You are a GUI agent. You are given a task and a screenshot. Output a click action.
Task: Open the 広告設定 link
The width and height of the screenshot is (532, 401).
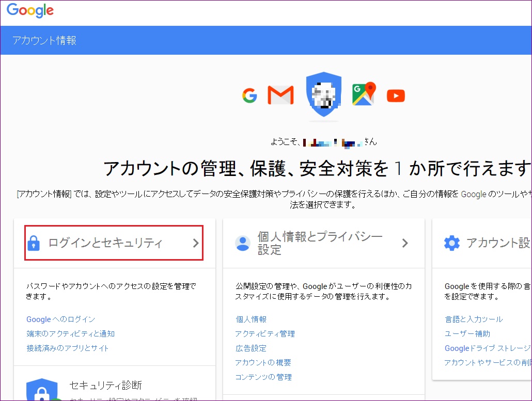tap(251, 348)
